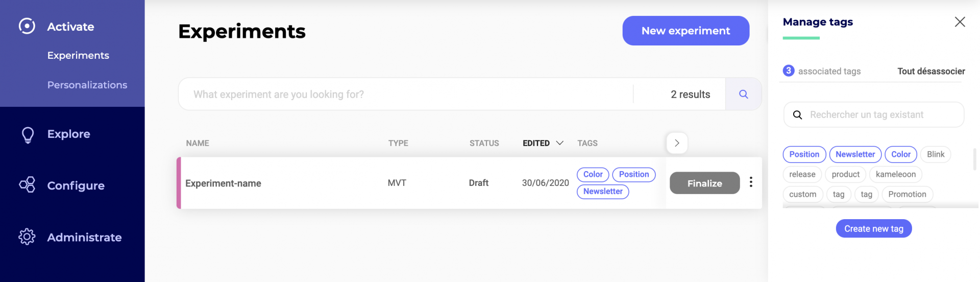This screenshot has width=980, height=282.
Task: Click the Tout désassocier link
Action: pyautogui.click(x=931, y=71)
